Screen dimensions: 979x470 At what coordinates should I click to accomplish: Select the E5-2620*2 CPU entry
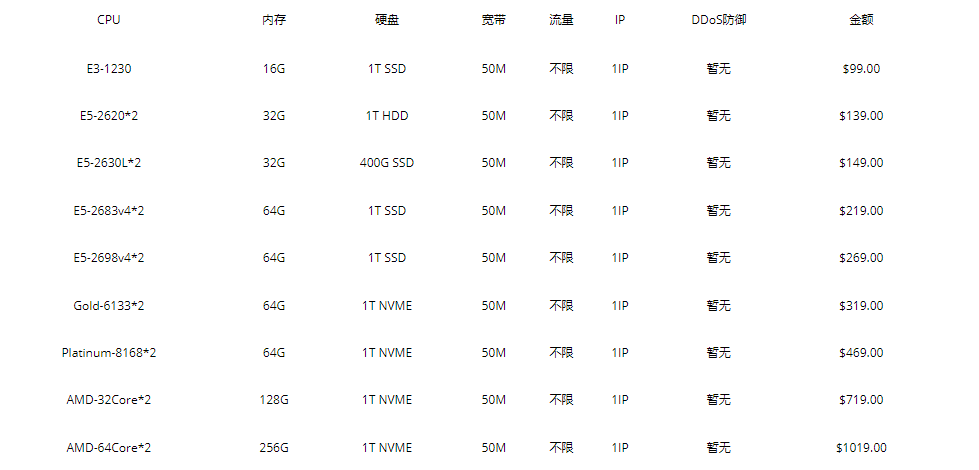pos(109,116)
